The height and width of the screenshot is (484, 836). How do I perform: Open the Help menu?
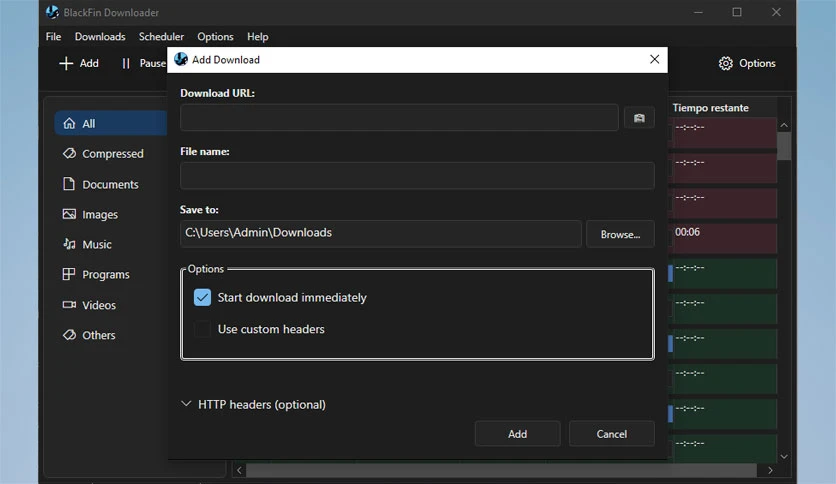coord(258,36)
